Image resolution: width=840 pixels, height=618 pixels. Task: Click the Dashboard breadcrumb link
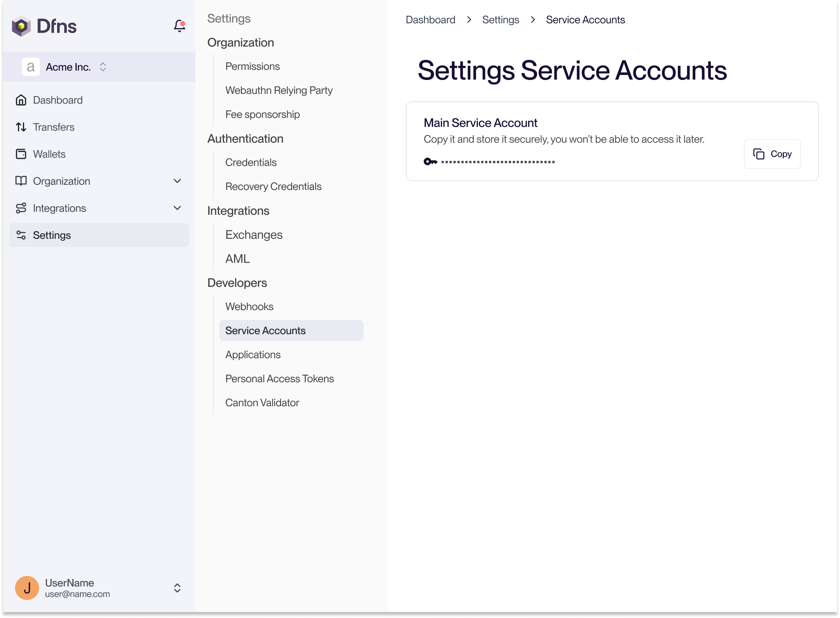[x=430, y=20]
